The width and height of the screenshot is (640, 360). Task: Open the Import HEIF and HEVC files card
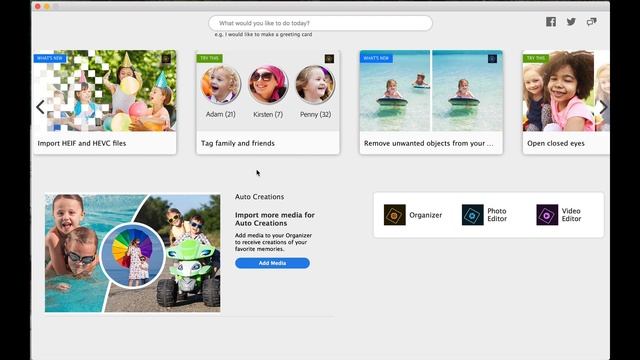coord(105,102)
